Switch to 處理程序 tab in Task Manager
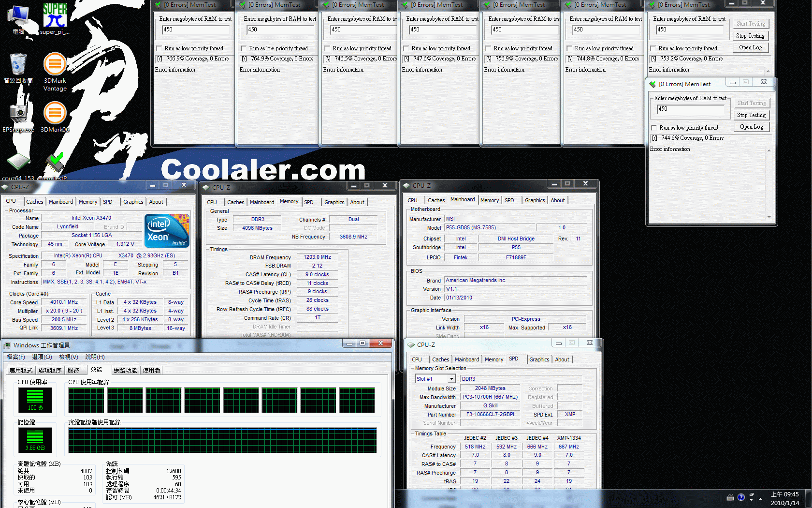 pyautogui.click(x=50, y=370)
